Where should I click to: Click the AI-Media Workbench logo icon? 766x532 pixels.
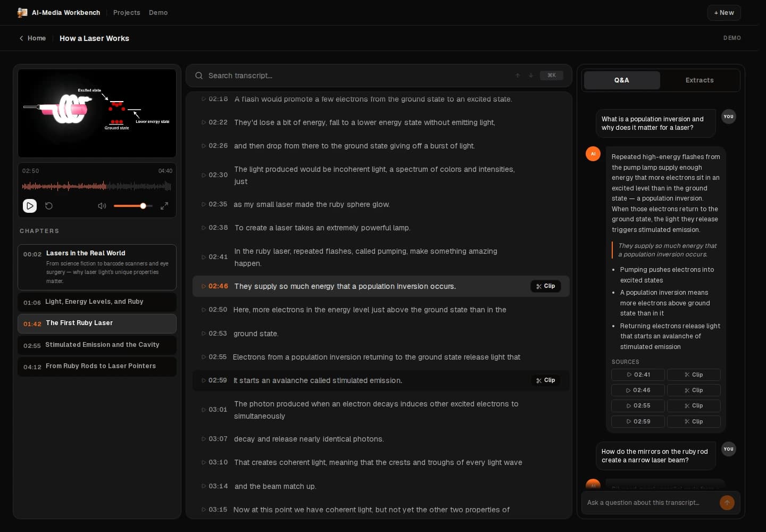point(22,12)
